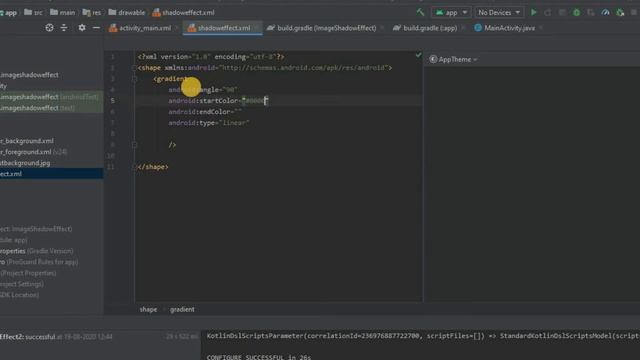Open the app run configuration dropdown
The height and width of the screenshot is (360, 640).
(451, 13)
